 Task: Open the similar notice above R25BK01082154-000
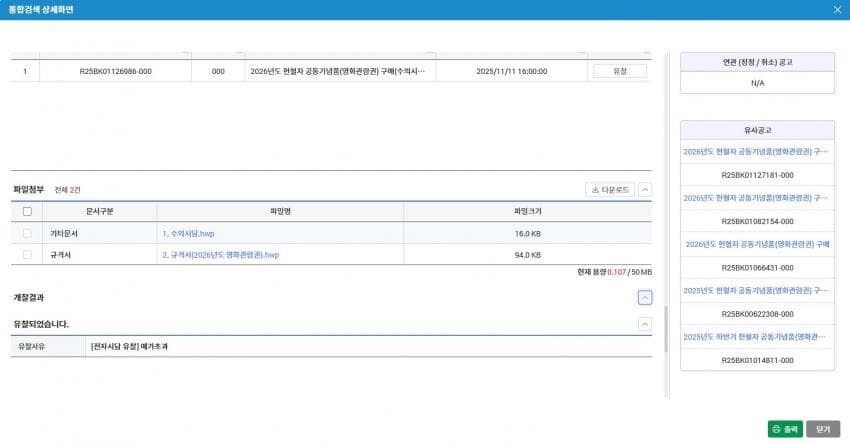tap(756, 198)
